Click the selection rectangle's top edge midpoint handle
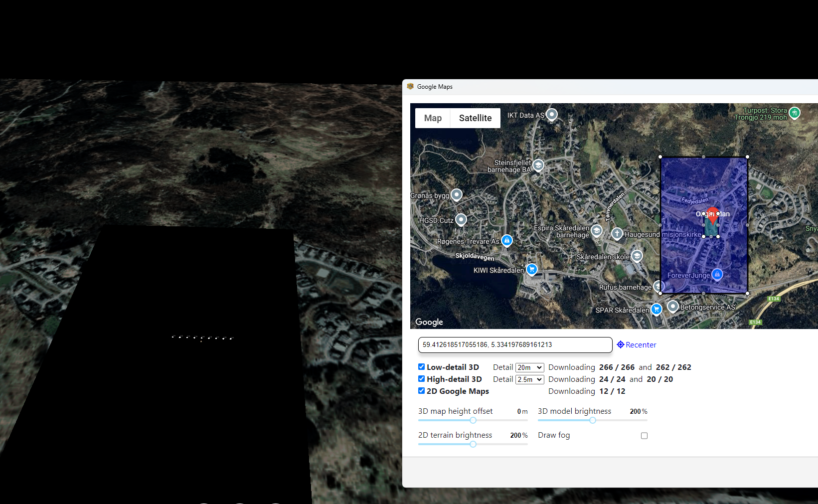The height and width of the screenshot is (504, 818). 704,157
